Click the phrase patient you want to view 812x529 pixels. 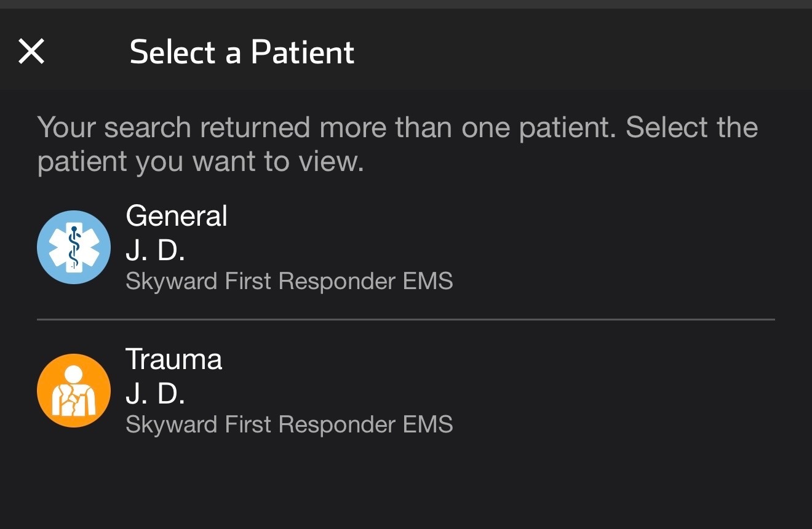201,162
